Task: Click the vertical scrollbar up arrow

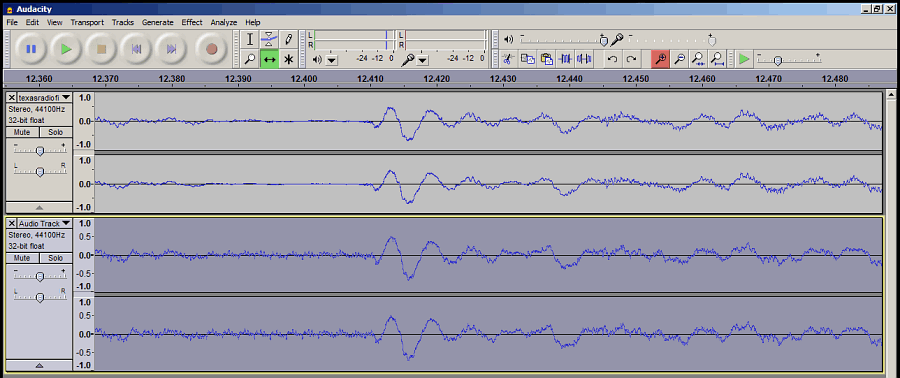Action: [891, 95]
